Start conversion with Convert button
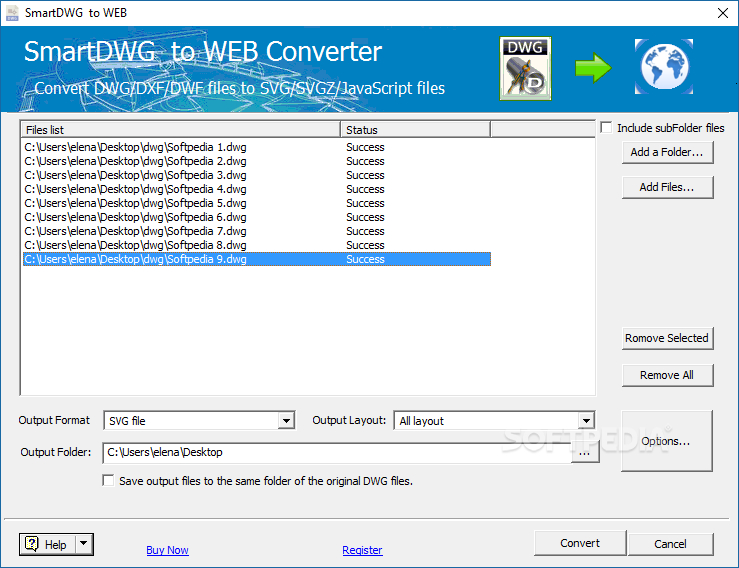Screen dimensions: 739x568 580,543
